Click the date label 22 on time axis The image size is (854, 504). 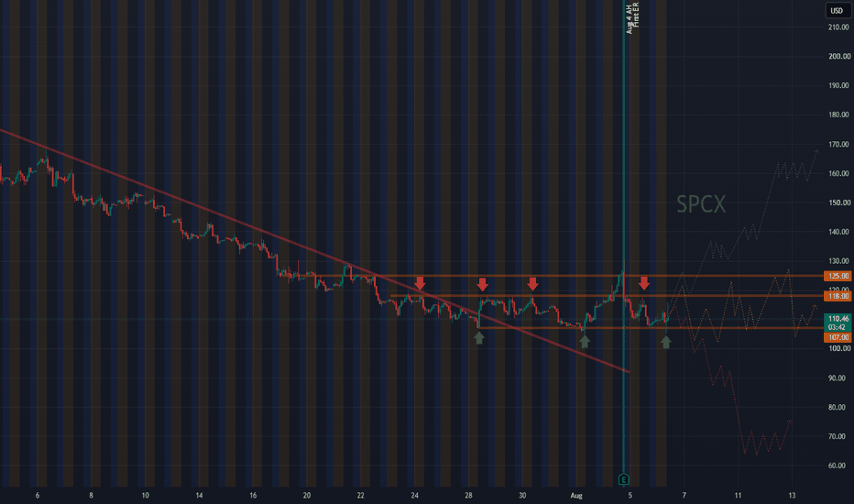click(x=360, y=495)
